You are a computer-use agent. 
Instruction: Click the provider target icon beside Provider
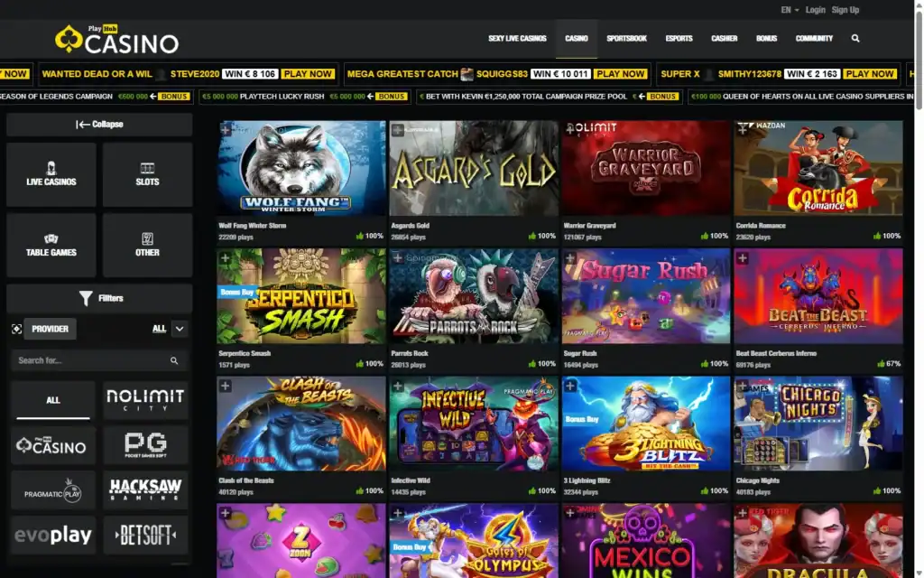16,329
